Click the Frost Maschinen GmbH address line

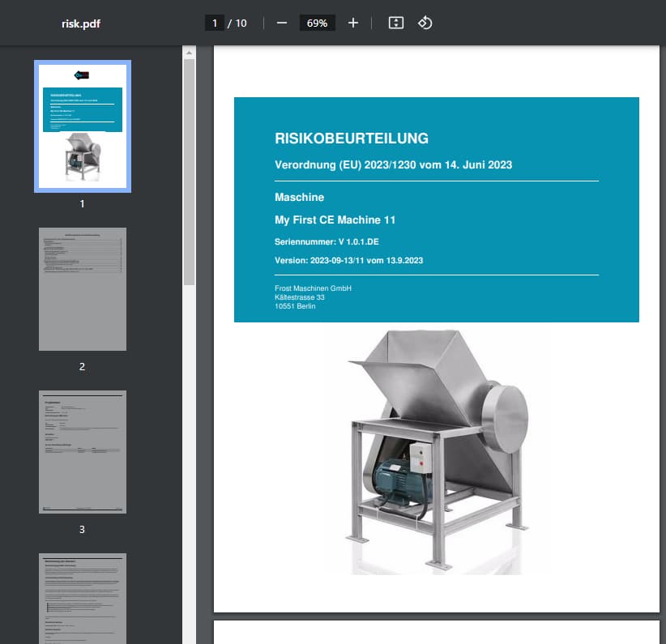314,288
